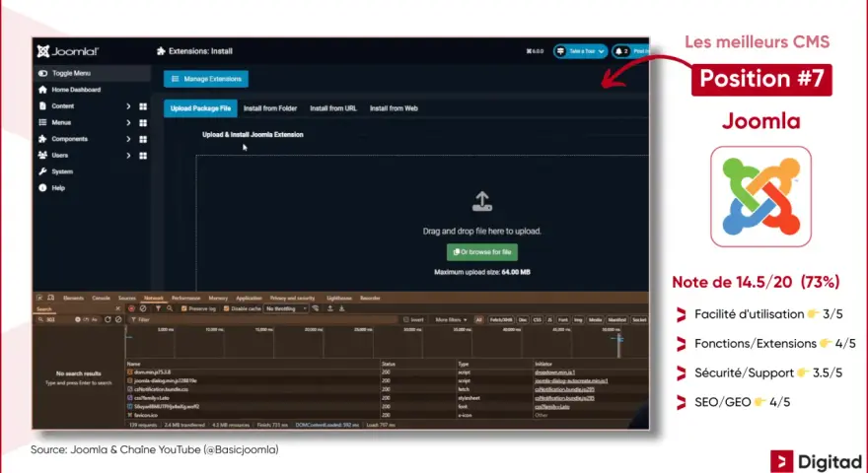Click the System wrench icon
This screenshot has width=868, height=473.
coord(42,171)
